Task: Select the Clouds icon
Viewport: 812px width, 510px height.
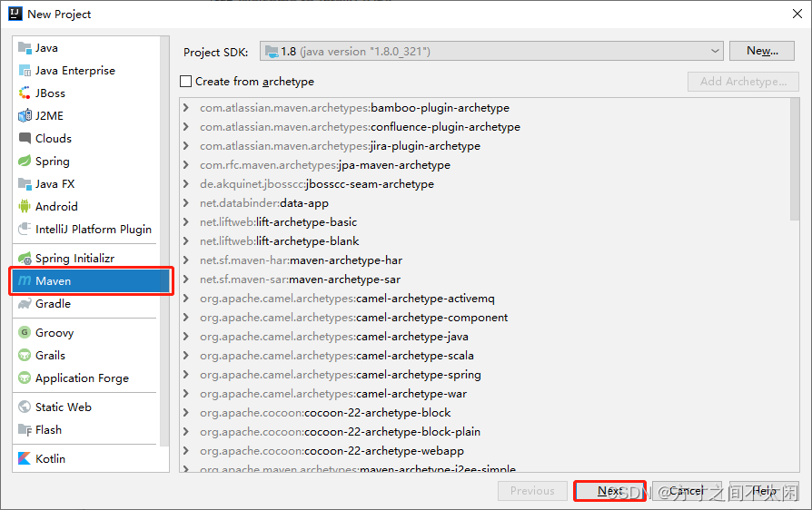Action: coord(25,138)
